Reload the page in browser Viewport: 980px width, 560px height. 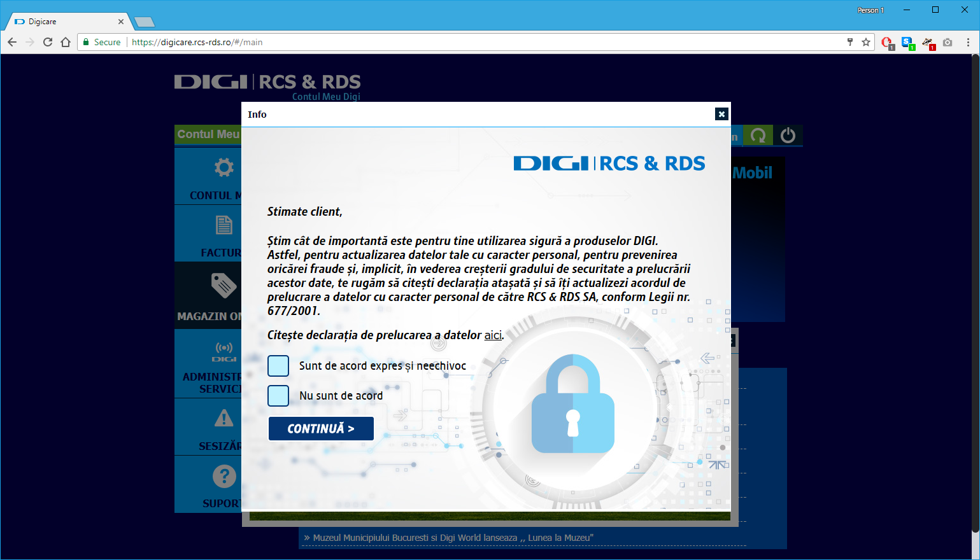48,42
